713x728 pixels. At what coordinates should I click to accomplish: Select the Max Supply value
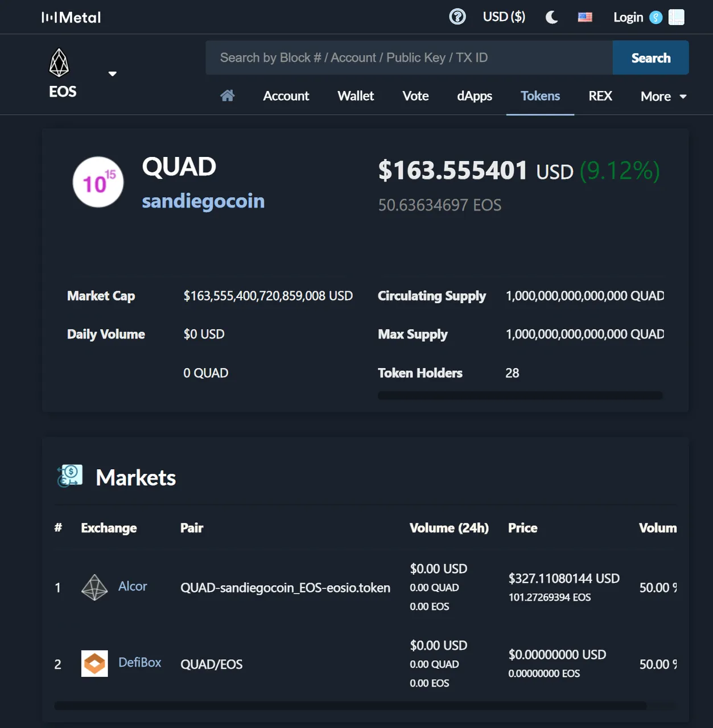coord(584,334)
